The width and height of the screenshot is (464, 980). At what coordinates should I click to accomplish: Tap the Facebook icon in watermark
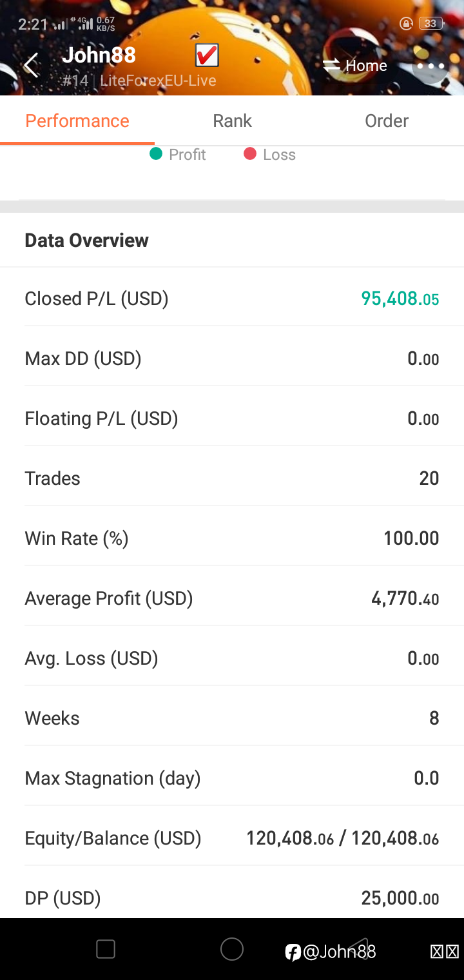[x=293, y=952]
